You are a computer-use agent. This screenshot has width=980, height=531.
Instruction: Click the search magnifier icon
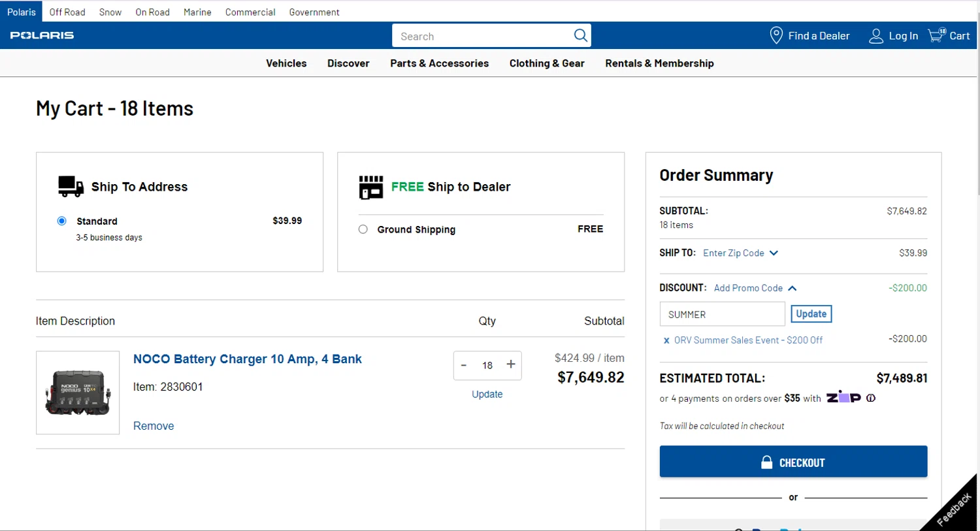[580, 35]
